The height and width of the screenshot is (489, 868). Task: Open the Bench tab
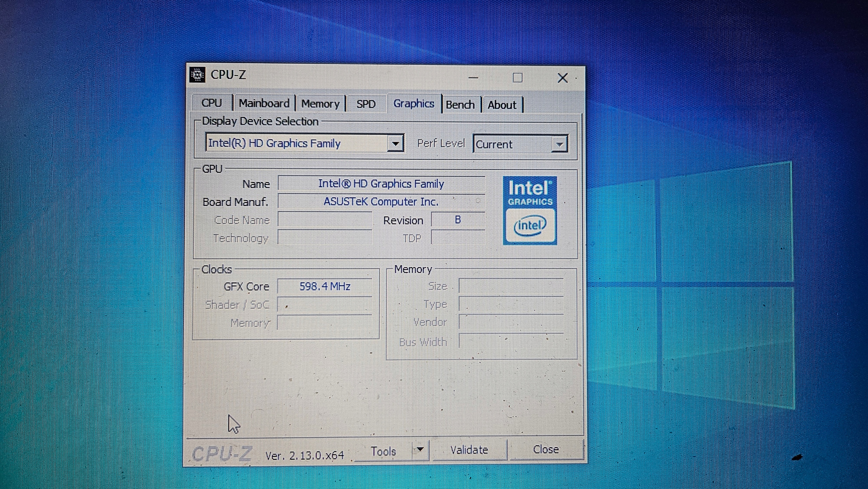click(460, 105)
